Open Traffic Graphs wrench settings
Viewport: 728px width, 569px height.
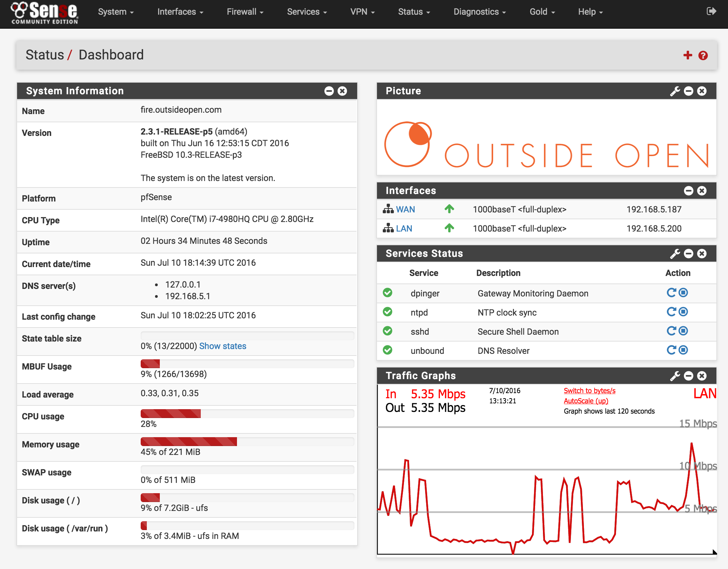[x=675, y=376]
